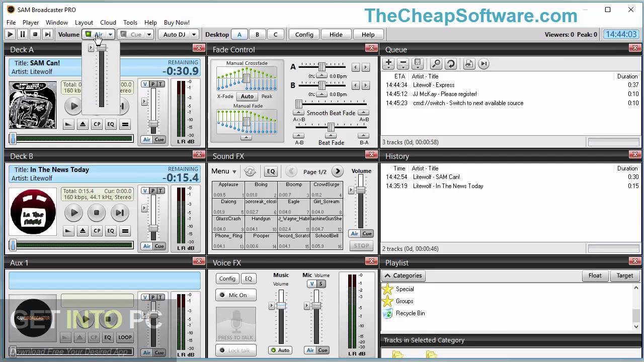The height and width of the screenshot is (362, 644).
Task: Toggle the Mic On button in Voice FX
Action: pyautogui.click(x=235, y=295)
